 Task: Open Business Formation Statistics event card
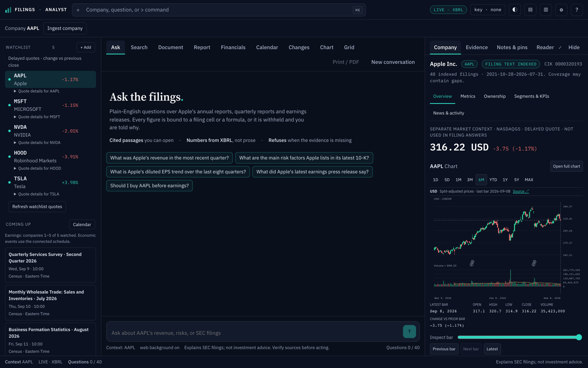tap(50, 339)
